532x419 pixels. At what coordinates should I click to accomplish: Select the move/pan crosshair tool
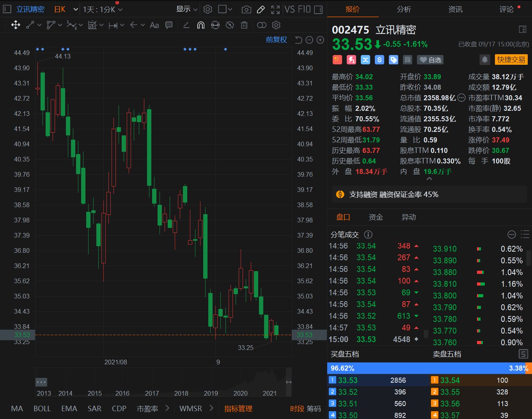click(x=16, y=25)
